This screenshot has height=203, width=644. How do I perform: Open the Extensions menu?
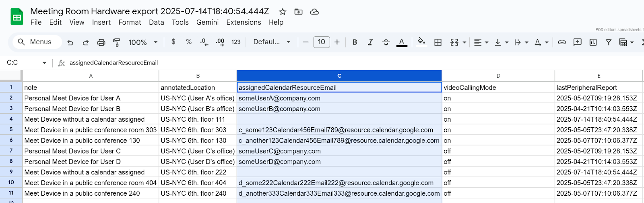244,22
